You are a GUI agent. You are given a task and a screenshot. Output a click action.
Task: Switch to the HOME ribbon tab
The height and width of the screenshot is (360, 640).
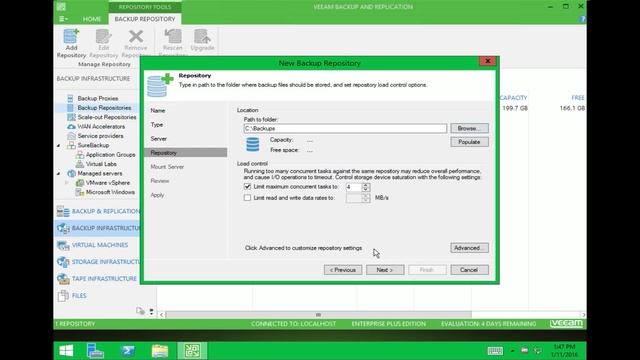pos(92,19)
